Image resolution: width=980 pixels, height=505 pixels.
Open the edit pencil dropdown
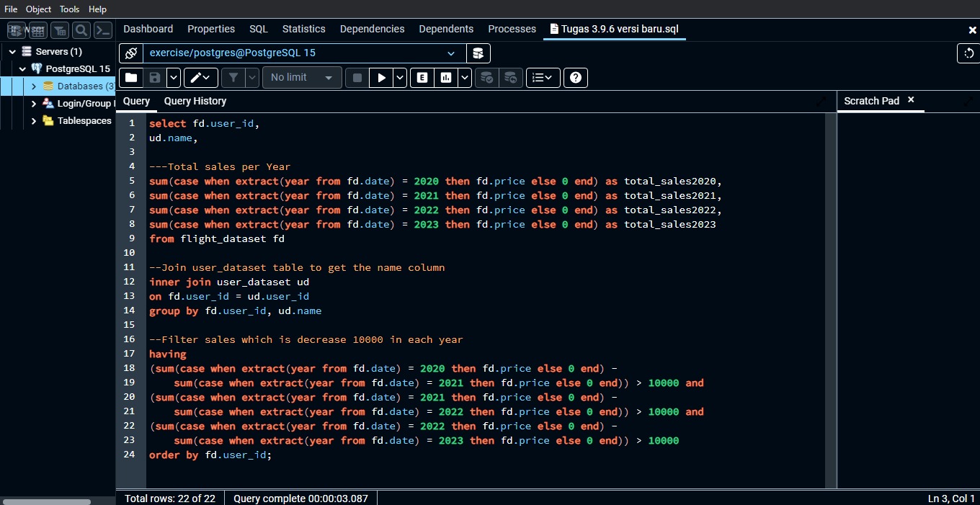tap(200, 78)
